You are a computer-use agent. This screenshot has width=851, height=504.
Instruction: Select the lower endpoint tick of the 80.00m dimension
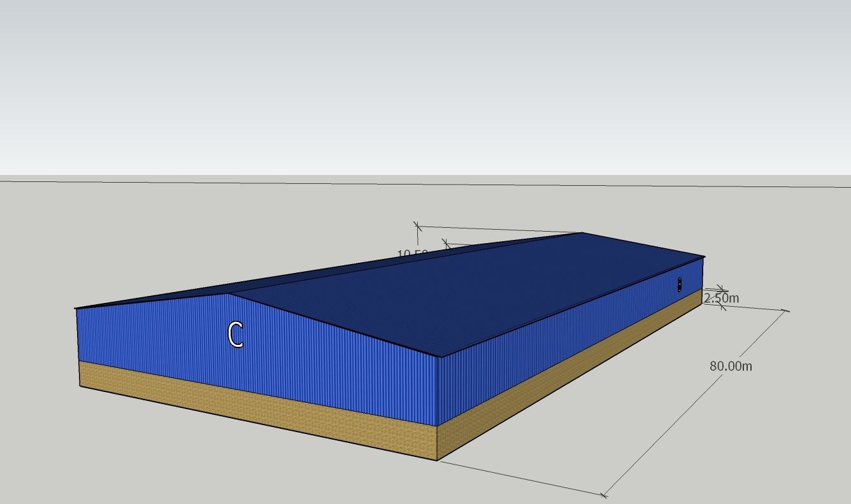(x=604, y=494)
